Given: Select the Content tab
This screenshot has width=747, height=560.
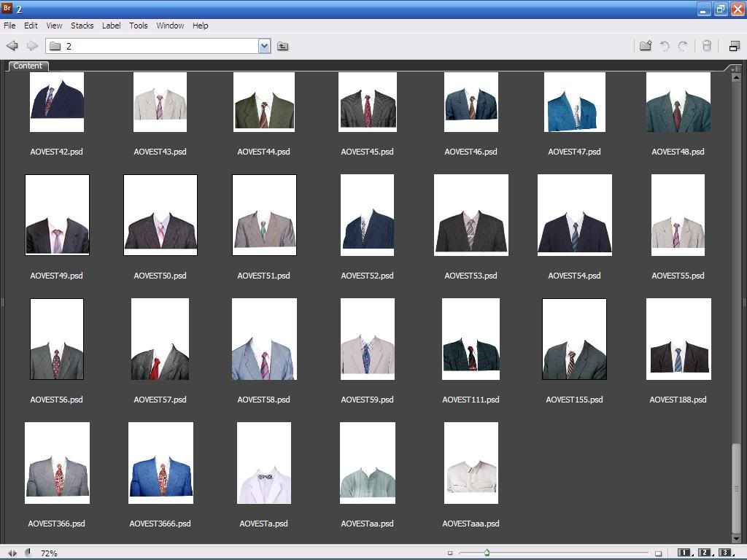Looking at the screenshot, I should tap(28, 66).
